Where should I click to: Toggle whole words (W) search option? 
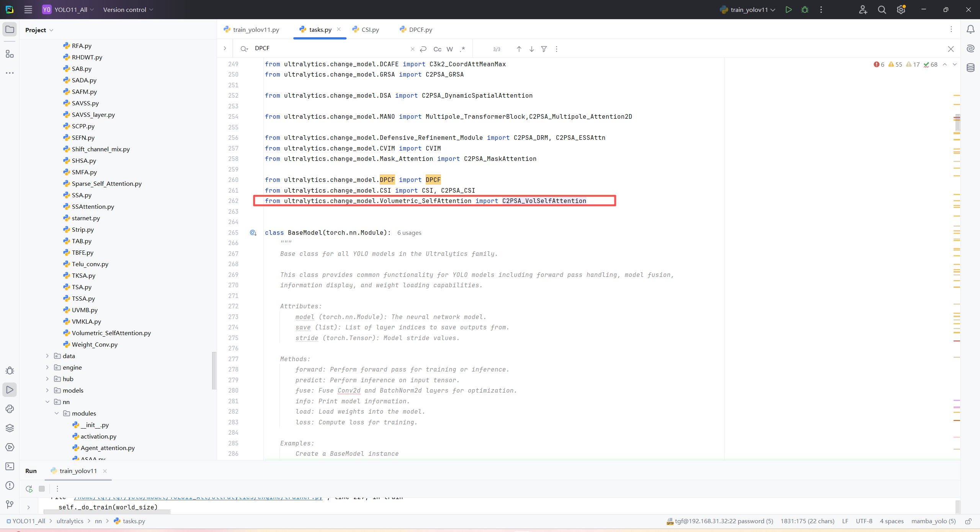point(450,49)
